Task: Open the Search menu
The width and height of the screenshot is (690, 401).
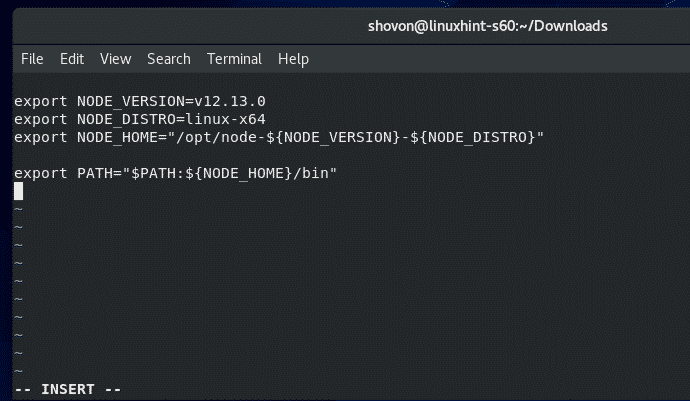Action: pyautogui.click(x=169, y=59)
